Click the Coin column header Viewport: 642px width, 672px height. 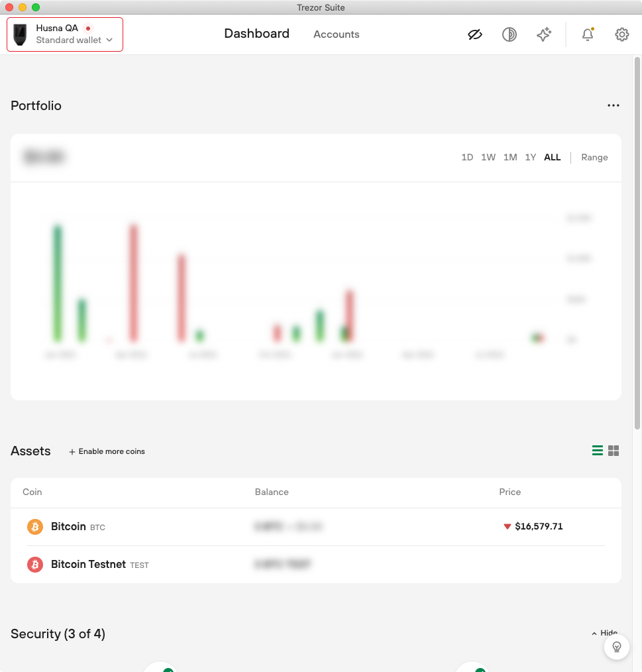tap(32, 492)
